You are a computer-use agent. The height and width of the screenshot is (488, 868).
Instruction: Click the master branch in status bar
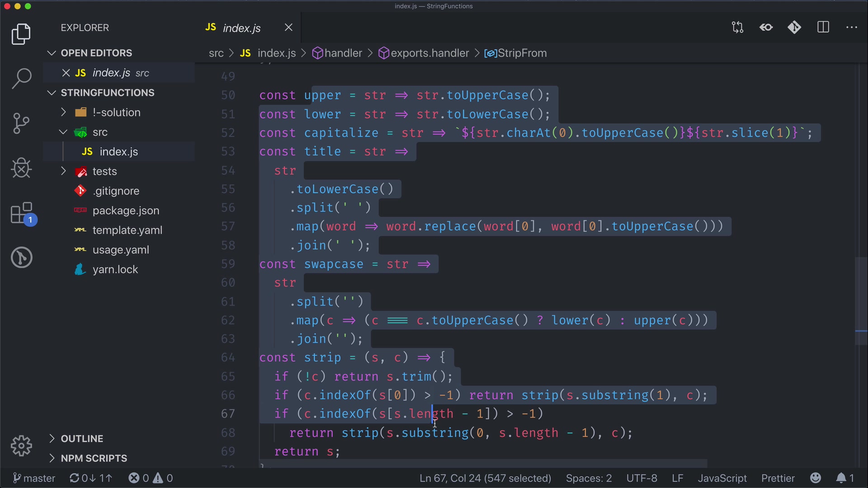coord(34,478)
